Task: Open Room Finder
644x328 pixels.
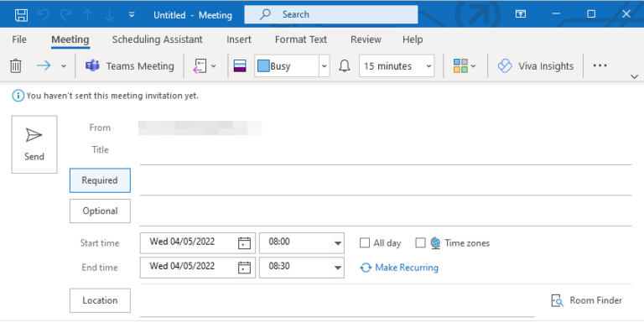Action: point(586,300)
